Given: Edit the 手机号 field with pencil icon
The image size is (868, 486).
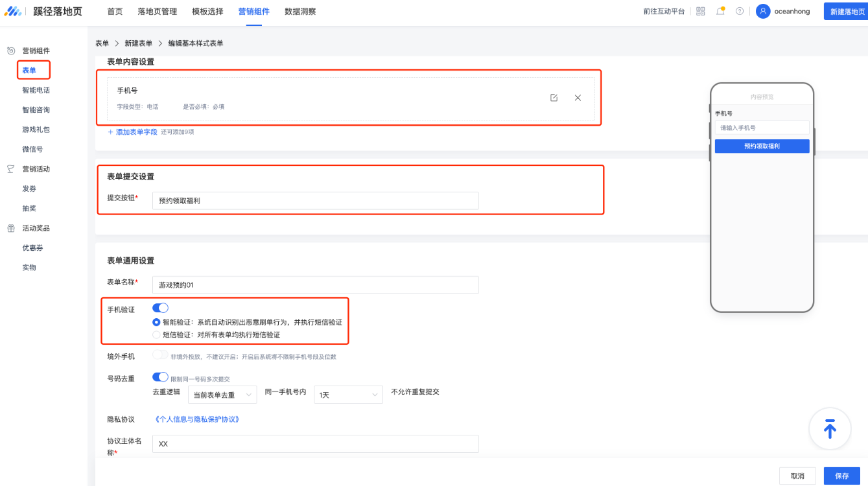Looking at the screenshot, I should (554, 98).
